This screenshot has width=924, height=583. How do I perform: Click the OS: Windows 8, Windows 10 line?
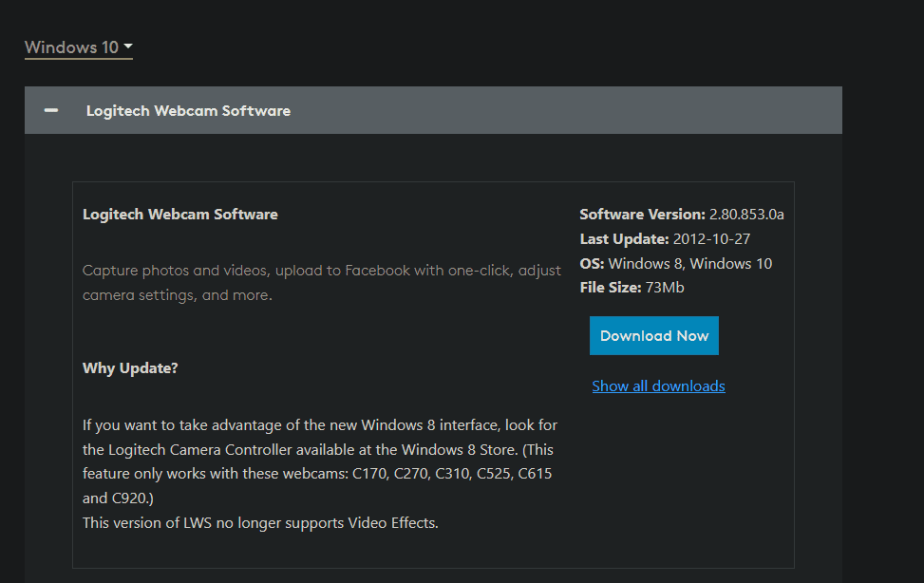[x=675, y=264]
